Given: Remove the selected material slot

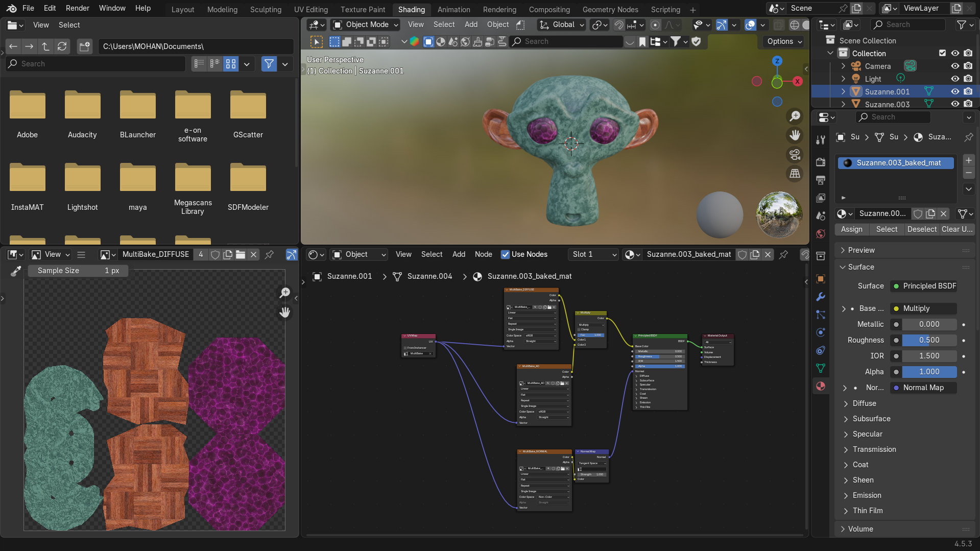Looking at the screenshot, I should [969, 173].
